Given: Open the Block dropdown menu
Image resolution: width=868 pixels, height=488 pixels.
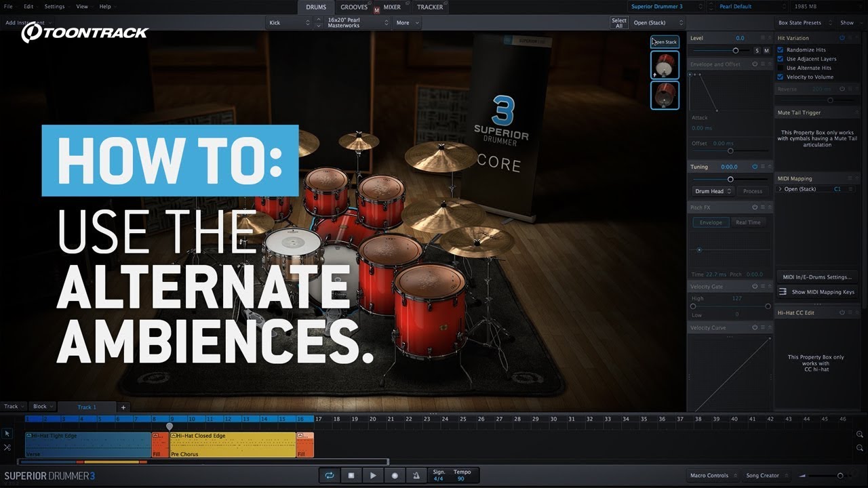Looking at the screenshot, I should point(43,407).
